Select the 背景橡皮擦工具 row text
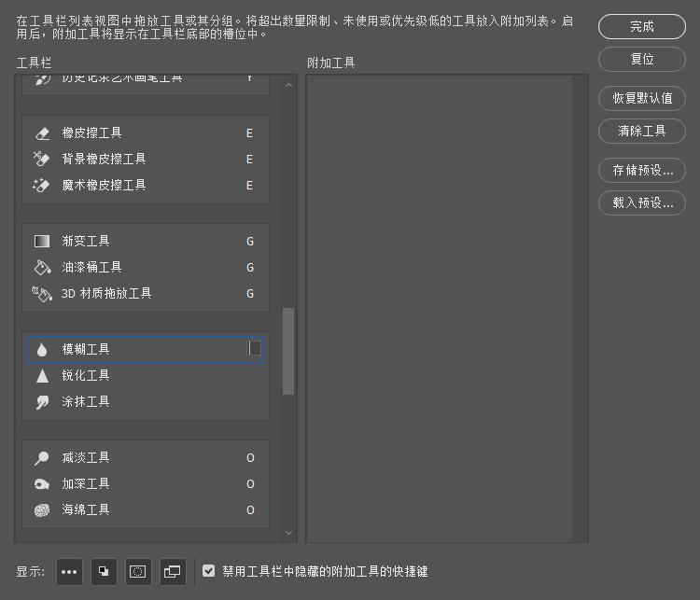 (x=104, y=159)
